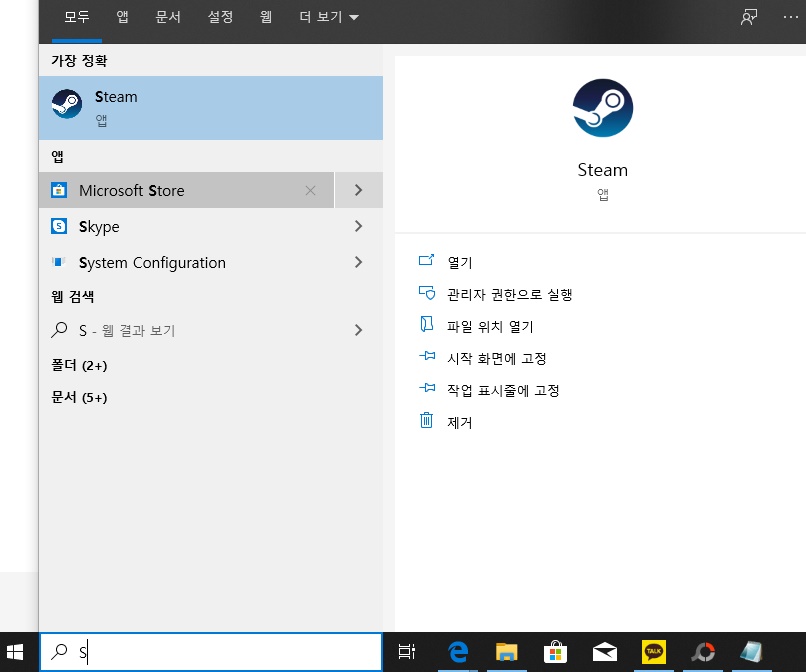Screen dimensions: 806x672
Task: Switch to the 문서 filter tab
Action: (x=168, y=17)
